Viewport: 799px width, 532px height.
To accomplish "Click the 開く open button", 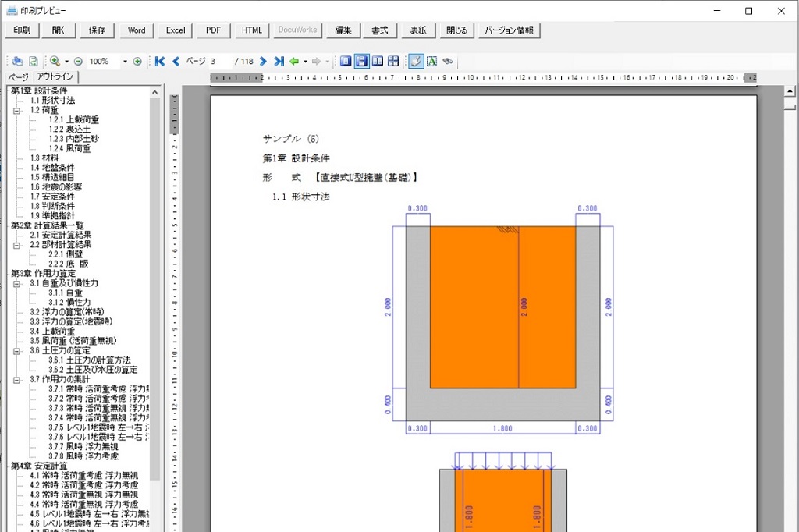I will point(59,30).
